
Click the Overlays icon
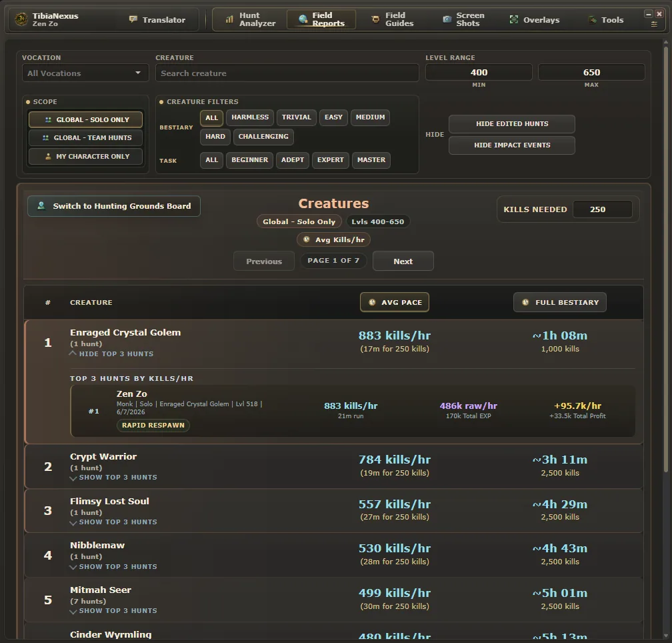coord(513,19)
